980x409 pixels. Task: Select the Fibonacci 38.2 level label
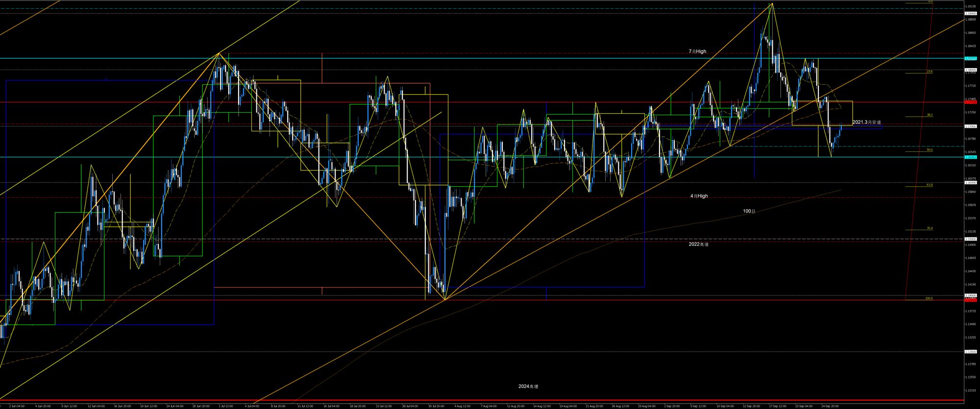[x=929, y=115]
